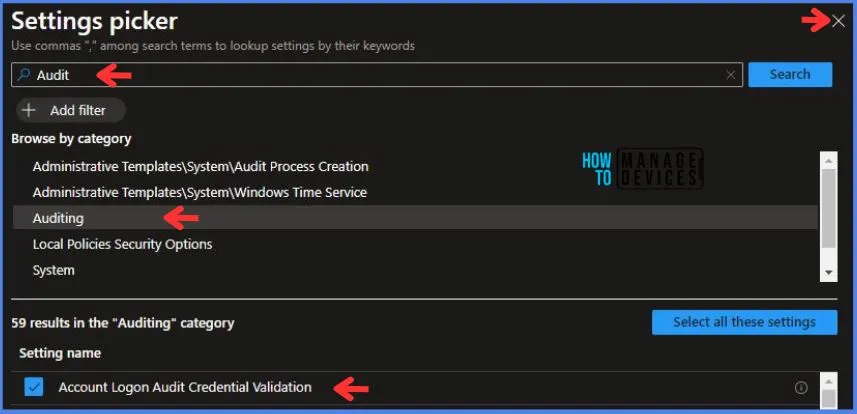Screen dimensions: 857x414
Task: Click the Setting name column header
Action: tap(60, 353)
